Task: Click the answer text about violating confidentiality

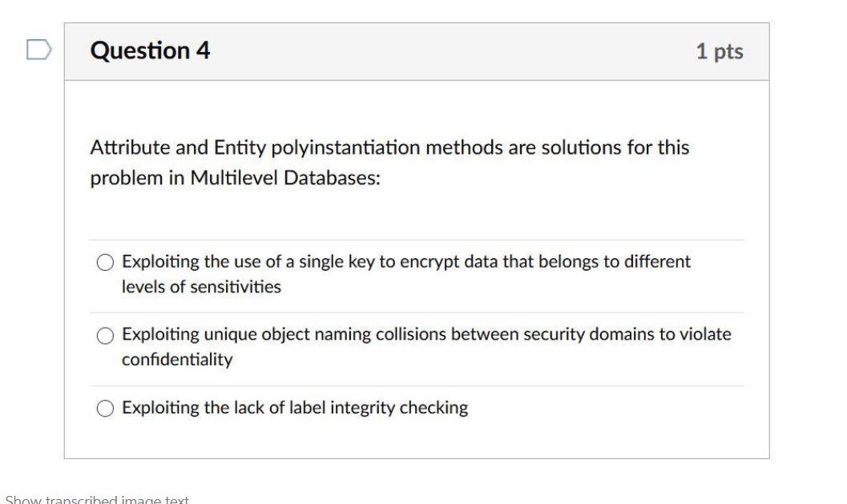Action: [x=176, y=359]
